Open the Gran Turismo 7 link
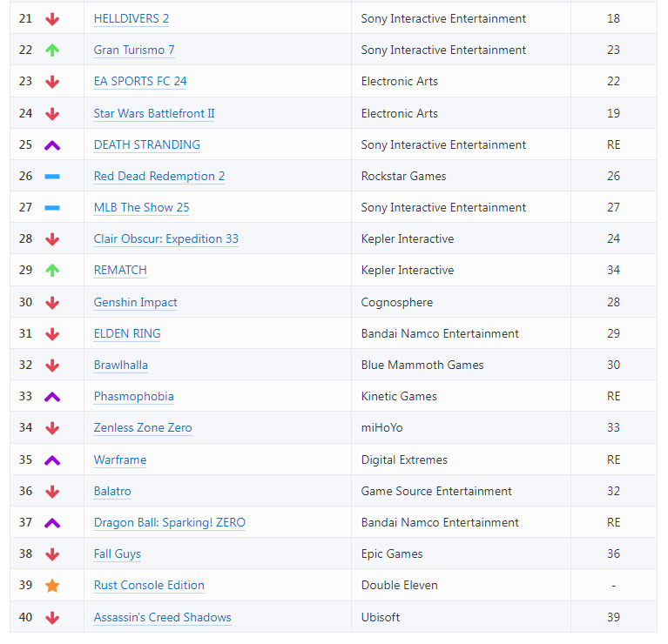Image resolution: width=668 pixels, height=644 pixels. [134, 50]
